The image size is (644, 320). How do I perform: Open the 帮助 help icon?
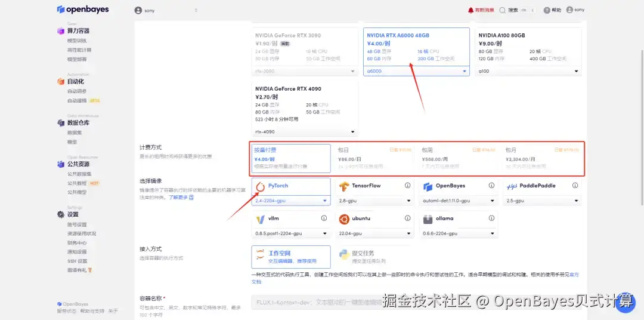[547, 10]
